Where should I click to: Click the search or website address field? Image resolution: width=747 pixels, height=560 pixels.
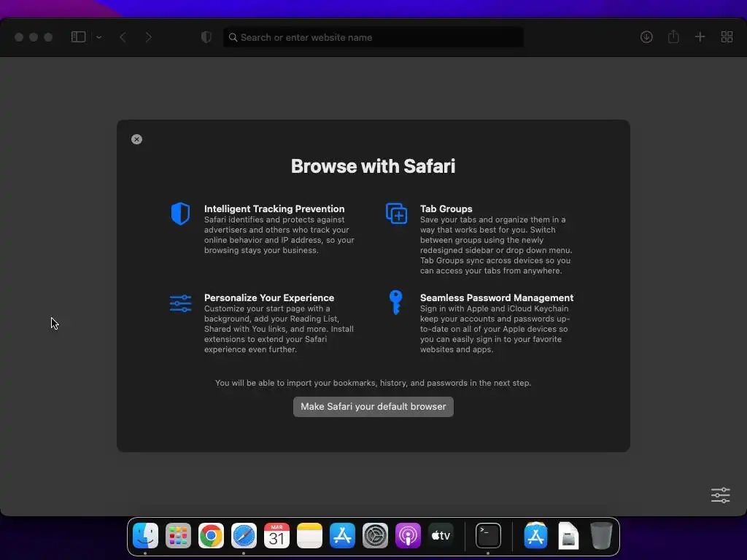[x=373, y=37]
